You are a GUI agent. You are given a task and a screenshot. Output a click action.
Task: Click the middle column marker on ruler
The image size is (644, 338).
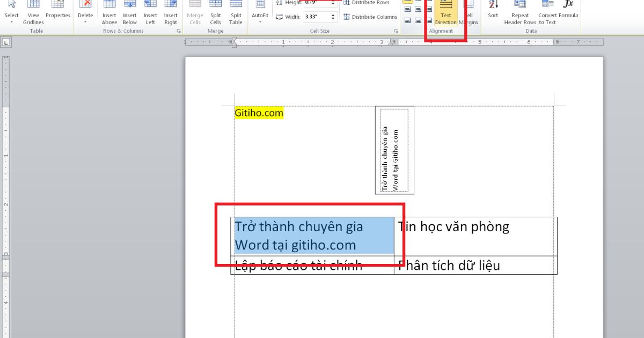point(394,42)
